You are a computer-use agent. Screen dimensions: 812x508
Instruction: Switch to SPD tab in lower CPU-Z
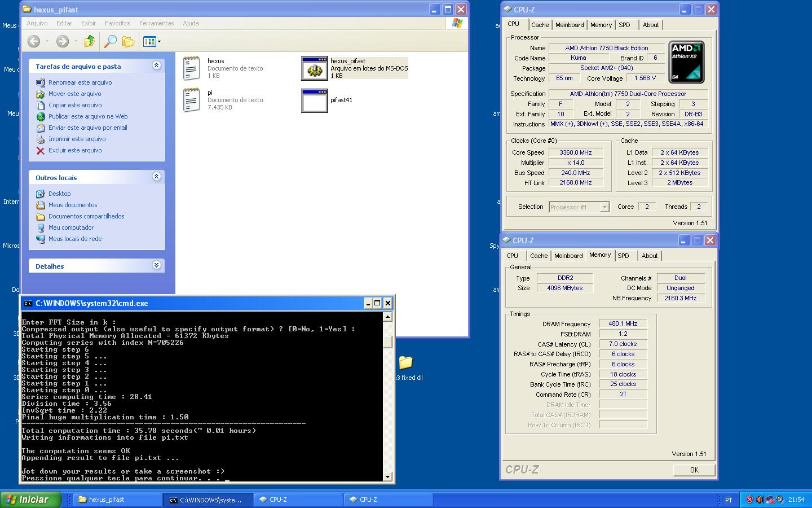(x=623, y=256)
